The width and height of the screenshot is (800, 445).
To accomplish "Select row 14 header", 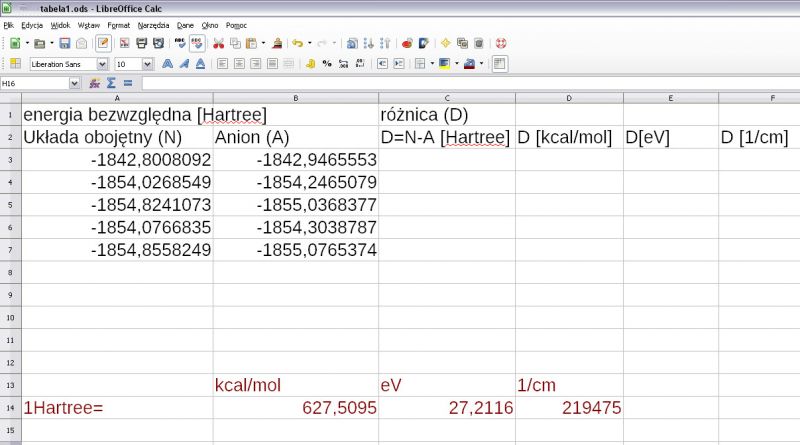I will 10,408.
